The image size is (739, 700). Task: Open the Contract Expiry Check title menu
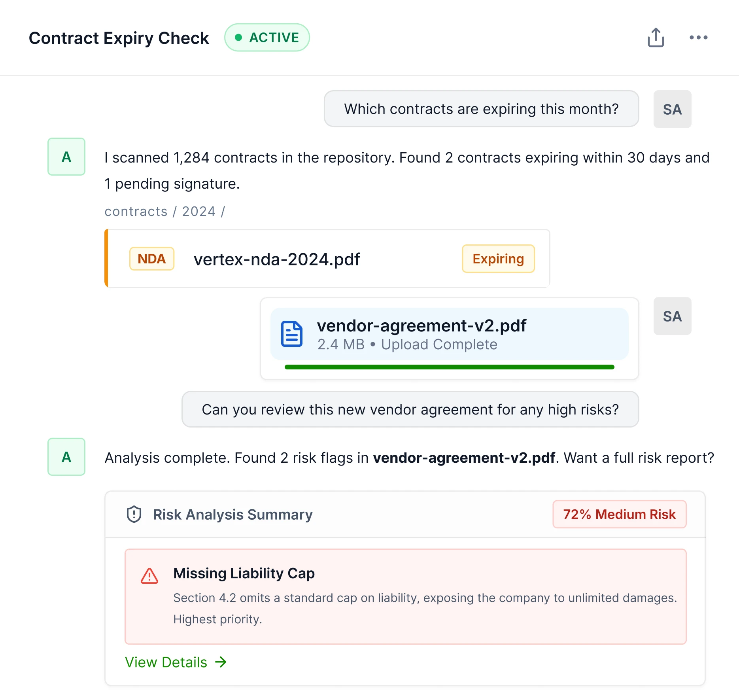point(119,38)
